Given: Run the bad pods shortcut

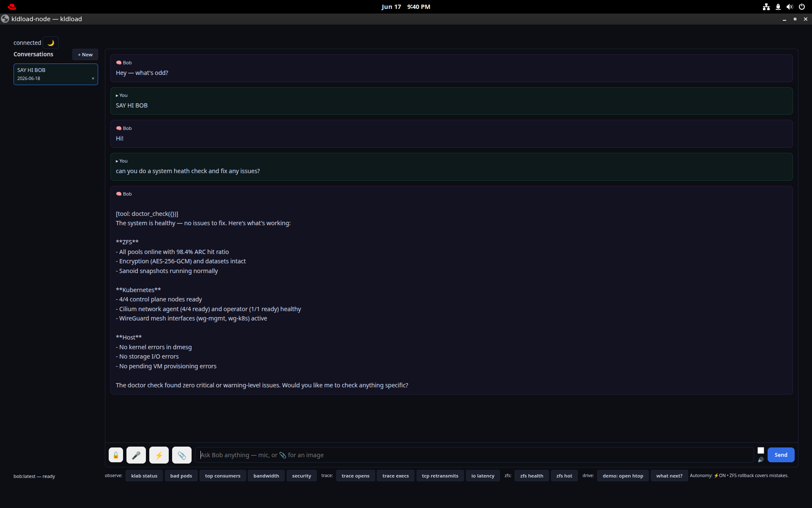Looking at the screenshot, I should [181, 476].
